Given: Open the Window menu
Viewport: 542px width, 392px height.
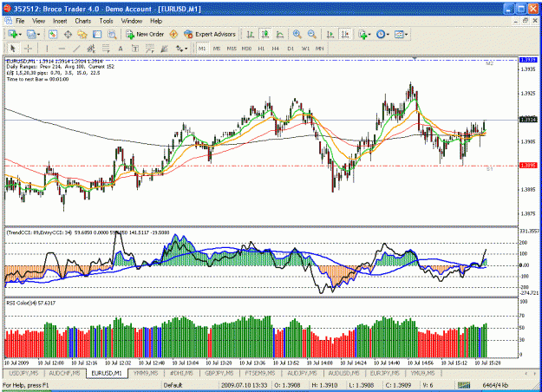Looking at the screenshot, I should click(x=132, y=21).
